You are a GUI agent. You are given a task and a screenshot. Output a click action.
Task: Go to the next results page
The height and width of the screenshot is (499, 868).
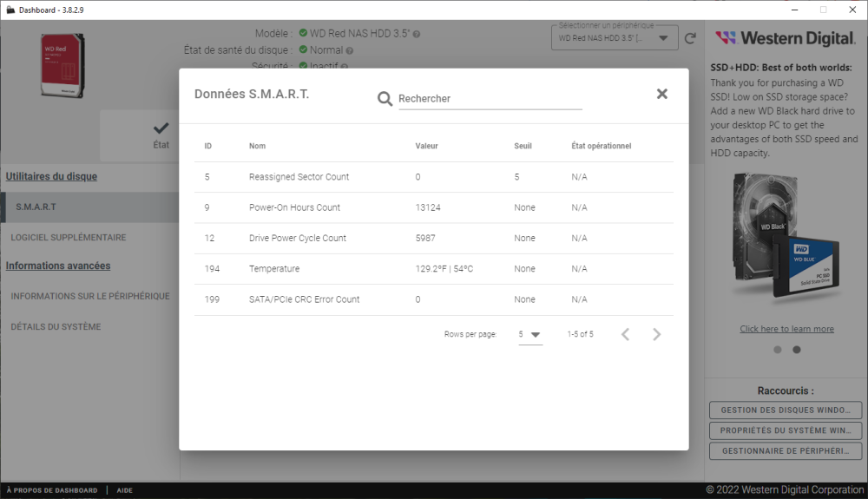click(x=656, y=334)
